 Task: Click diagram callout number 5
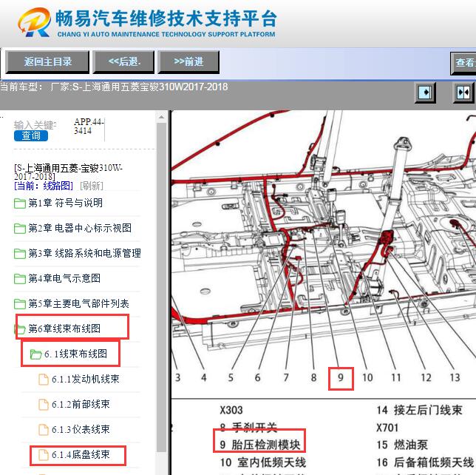tap(231, 378)
